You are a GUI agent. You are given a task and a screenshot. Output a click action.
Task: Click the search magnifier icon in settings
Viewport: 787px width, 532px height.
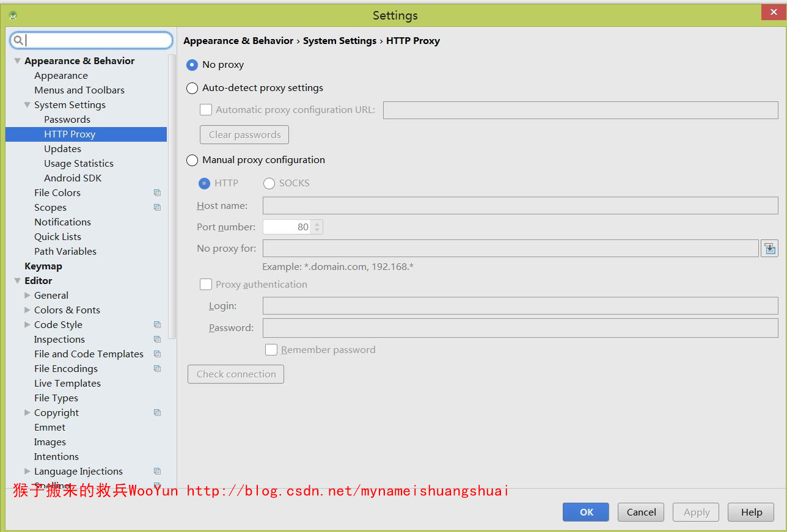pos(18,40)
